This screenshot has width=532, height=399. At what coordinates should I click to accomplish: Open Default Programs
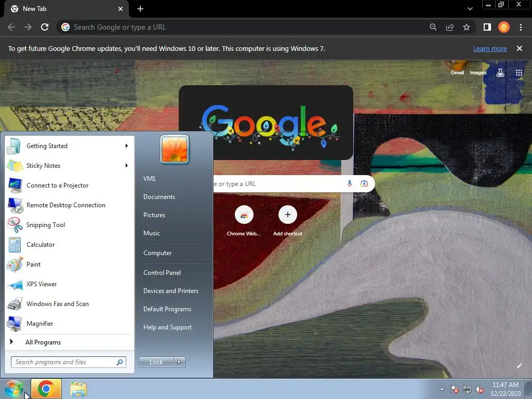point(167,309)
